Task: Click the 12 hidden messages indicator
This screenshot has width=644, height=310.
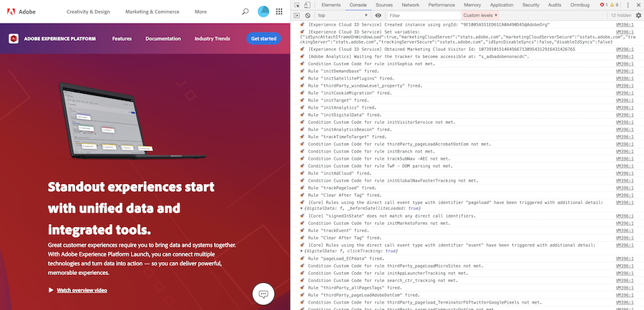Action: [620, 15]
